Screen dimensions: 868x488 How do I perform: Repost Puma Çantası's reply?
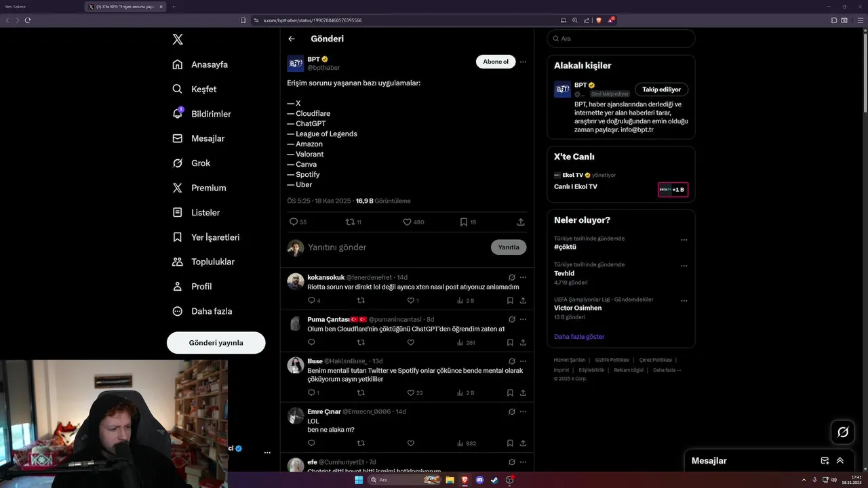click(x=361, y=343)
